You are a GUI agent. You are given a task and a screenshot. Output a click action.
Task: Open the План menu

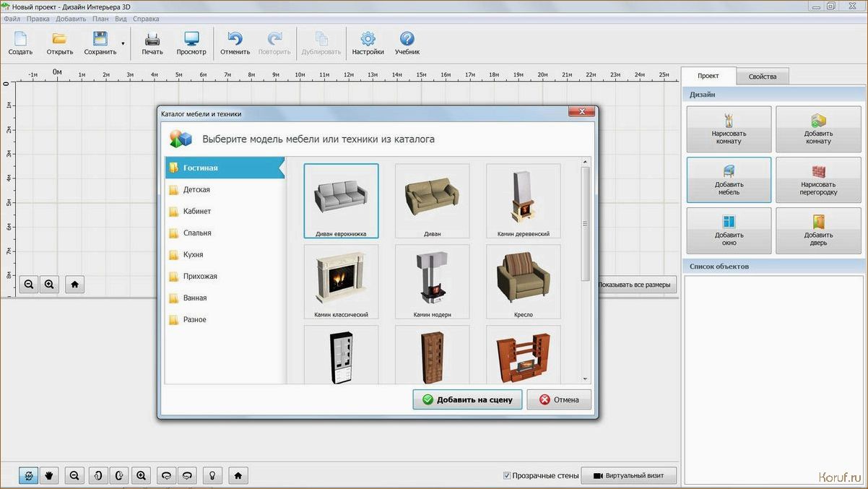pyautogui.click(x=100, y=19)
